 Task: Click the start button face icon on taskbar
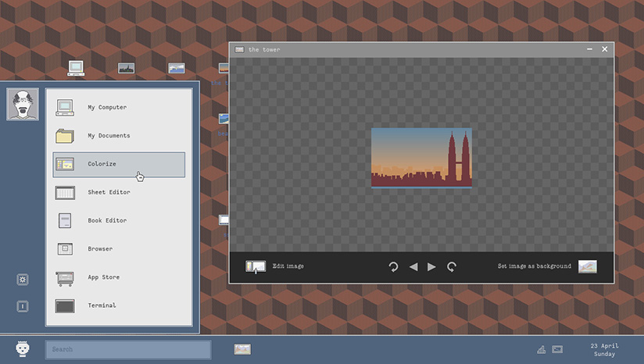point(23,349)
